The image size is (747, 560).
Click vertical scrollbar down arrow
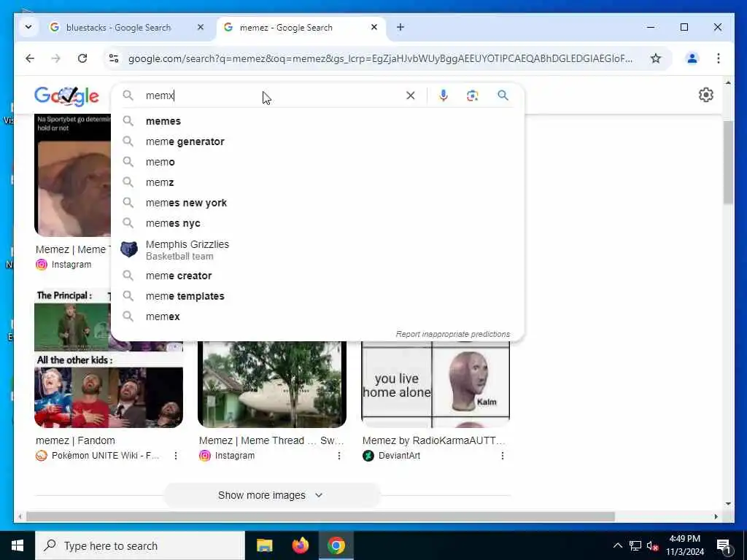pos(728,504)
